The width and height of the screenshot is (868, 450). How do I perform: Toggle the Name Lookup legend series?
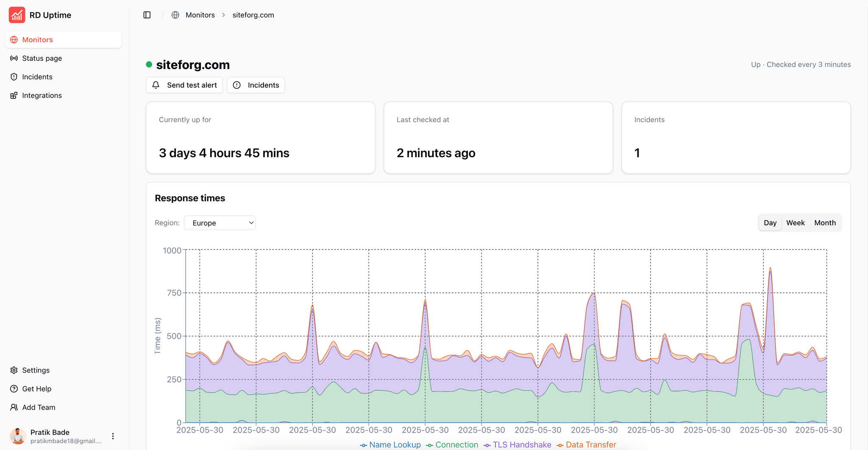(390, 444)
